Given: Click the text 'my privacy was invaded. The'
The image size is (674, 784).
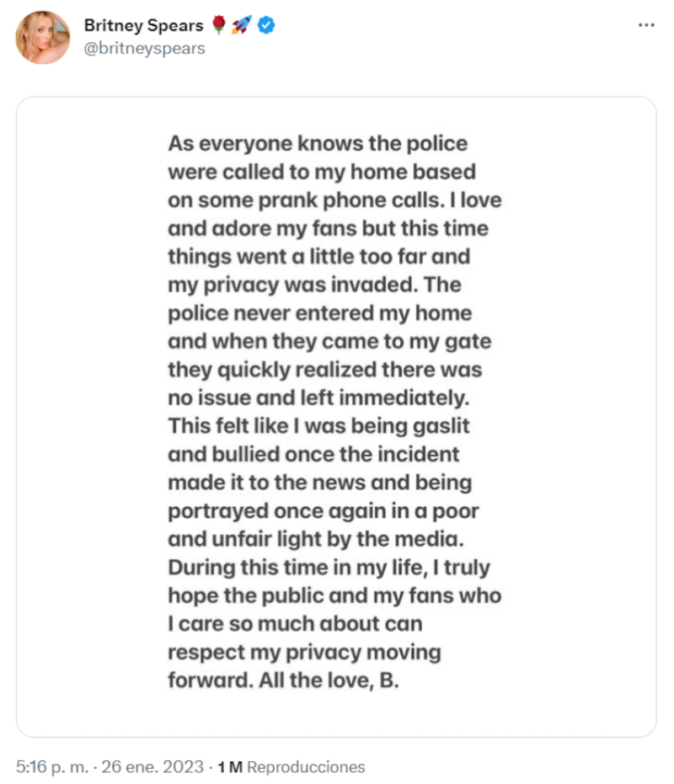Looking at the screenshot, I should tap(314, 285).
